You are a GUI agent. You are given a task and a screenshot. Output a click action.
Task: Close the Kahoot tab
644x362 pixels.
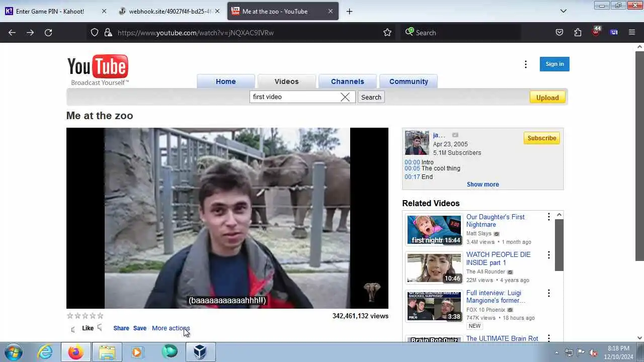104,11
